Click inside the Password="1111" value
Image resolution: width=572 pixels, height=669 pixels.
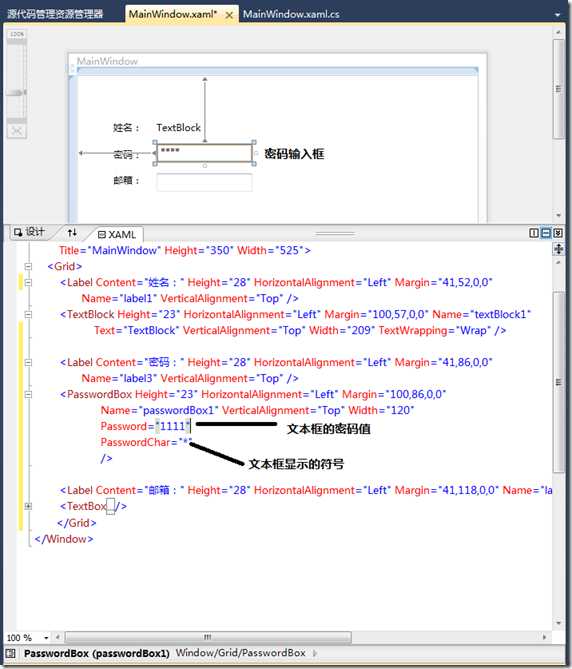coord(173,426)
